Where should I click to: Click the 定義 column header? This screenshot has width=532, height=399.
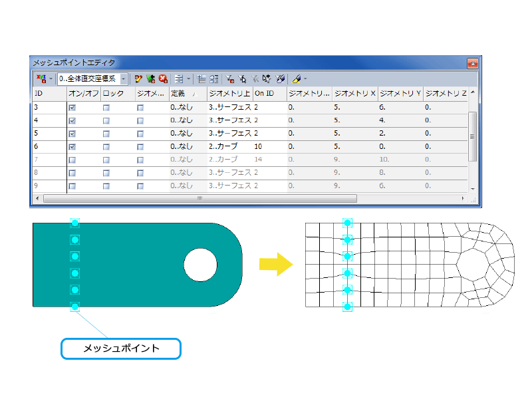point(188,94)
